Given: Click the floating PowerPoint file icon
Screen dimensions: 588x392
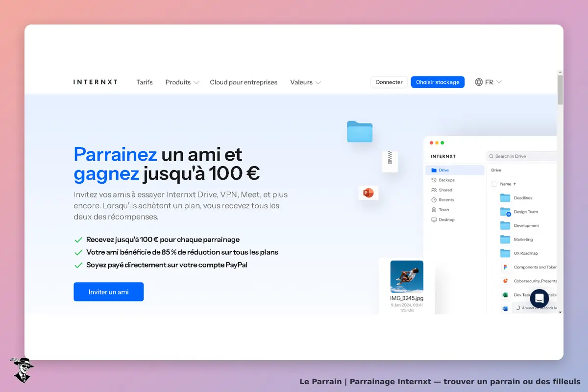Looking at the screenshot, I should tap(368, 193).
